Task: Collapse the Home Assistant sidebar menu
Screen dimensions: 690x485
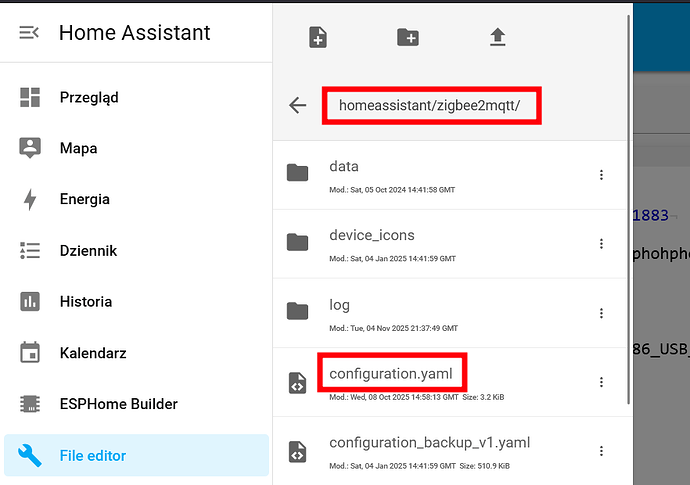Action: [29, 33]
